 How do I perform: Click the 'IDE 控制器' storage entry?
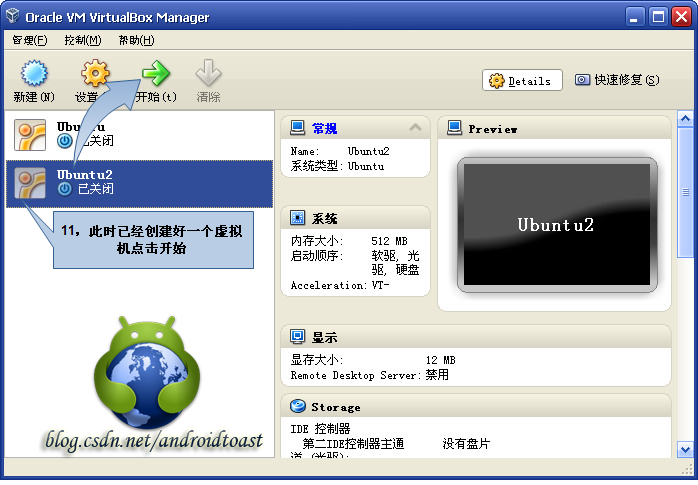point(320,428)
